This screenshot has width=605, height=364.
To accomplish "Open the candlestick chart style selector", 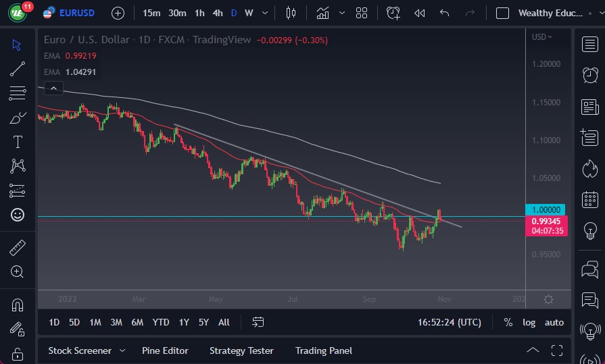I will click(x=291, y=13).
